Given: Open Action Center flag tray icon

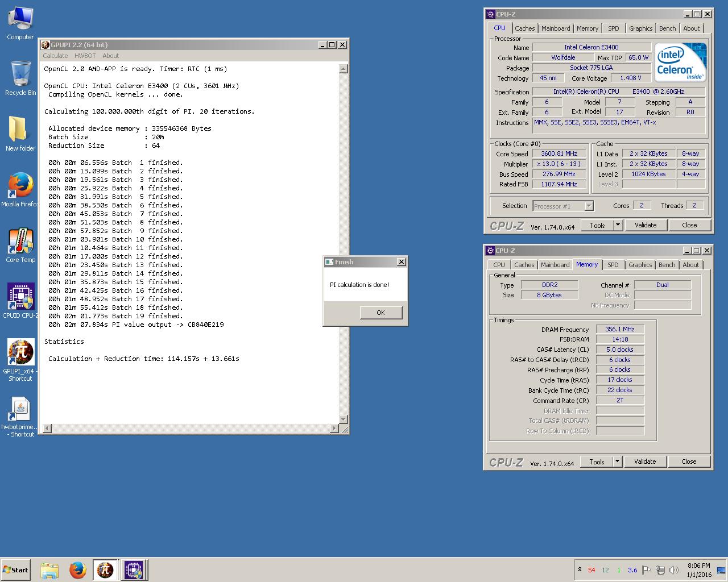Looking at the screenshot, I should point(647,570).
